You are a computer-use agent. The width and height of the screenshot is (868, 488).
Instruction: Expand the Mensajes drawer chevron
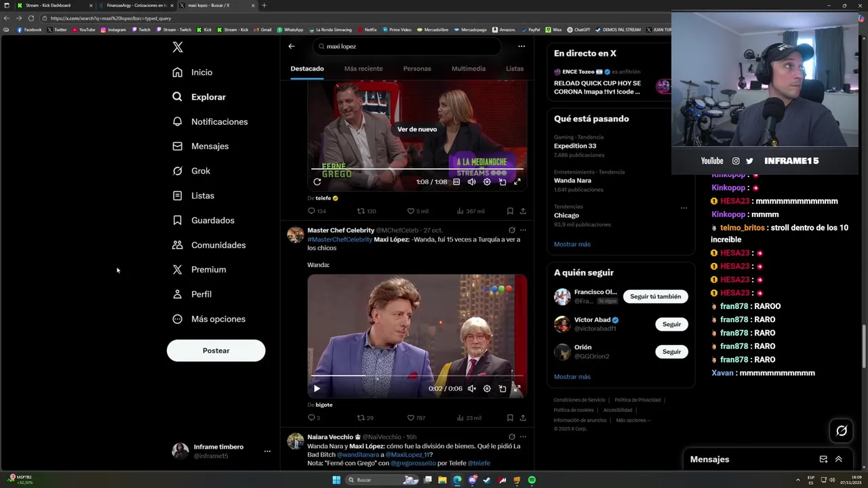coord(839,459)
